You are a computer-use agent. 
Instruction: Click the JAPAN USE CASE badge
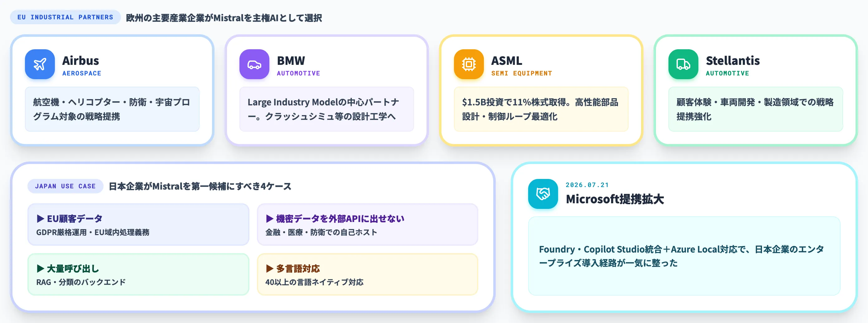[65, 186]
